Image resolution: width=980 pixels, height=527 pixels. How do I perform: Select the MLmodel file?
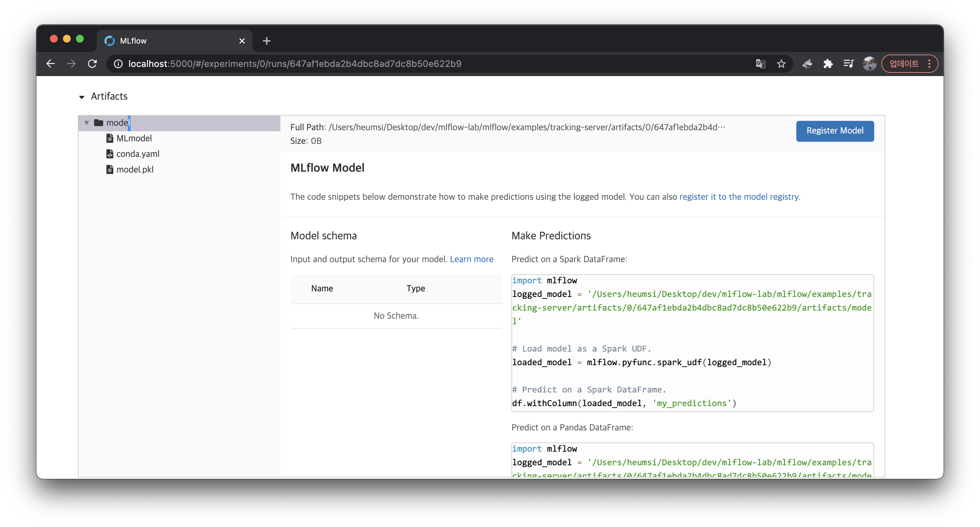pos(134,138)
